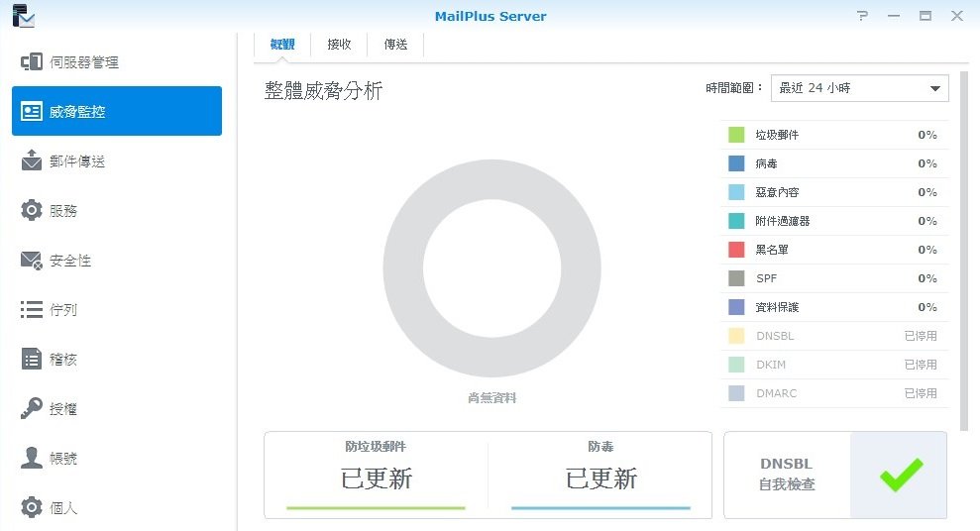Select the 附件過濾器 legend label
980x531 pixels.
(783, 221)
